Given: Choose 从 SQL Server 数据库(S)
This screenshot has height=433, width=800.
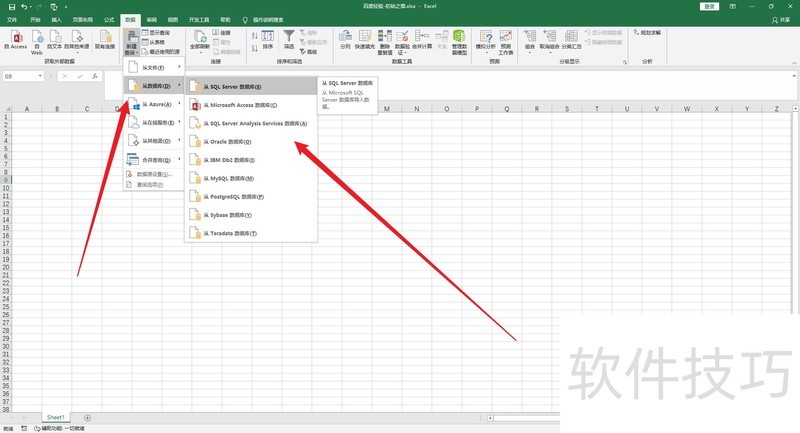Looking at the screenshot, I should coord(251,87).
